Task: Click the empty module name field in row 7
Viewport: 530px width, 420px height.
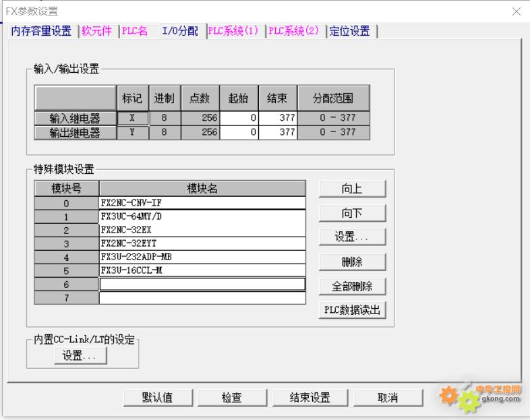Action: (202, 298)
